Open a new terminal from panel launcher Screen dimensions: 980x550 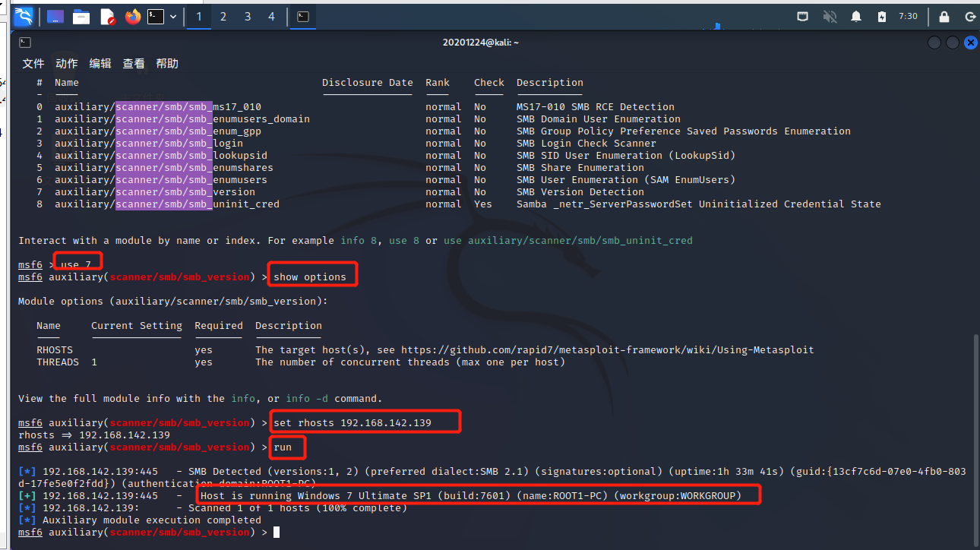coord(156,16)
